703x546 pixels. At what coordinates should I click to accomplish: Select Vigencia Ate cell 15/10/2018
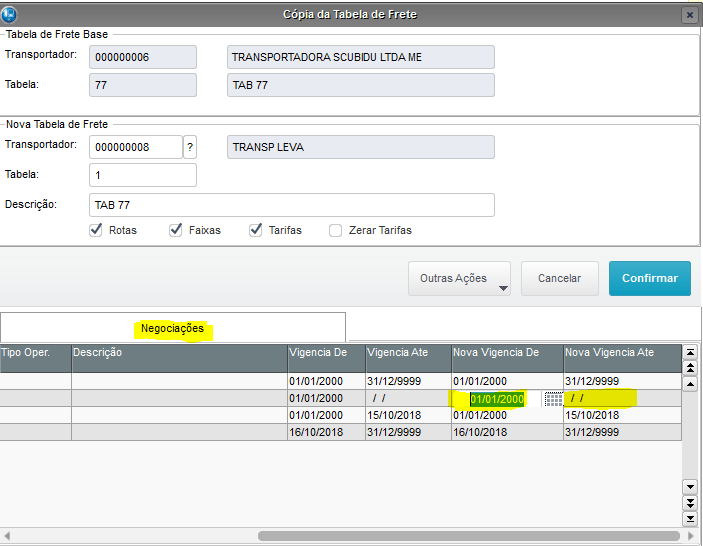[x=408, y=415]
